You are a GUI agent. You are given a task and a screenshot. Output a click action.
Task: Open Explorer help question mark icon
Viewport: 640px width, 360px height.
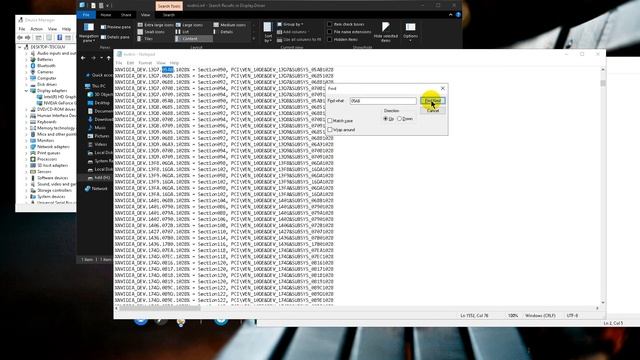click(458, 15)
